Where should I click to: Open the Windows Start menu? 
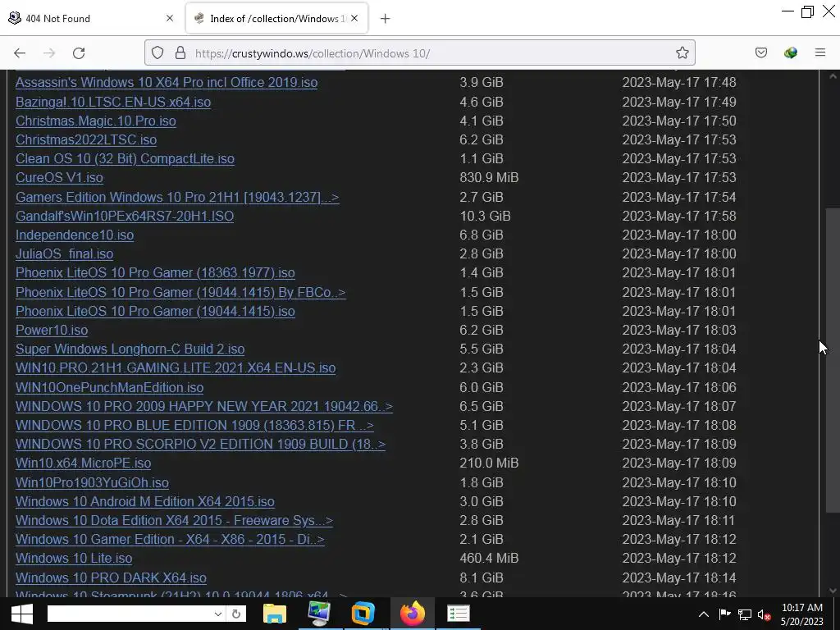(x=21, y=614)
